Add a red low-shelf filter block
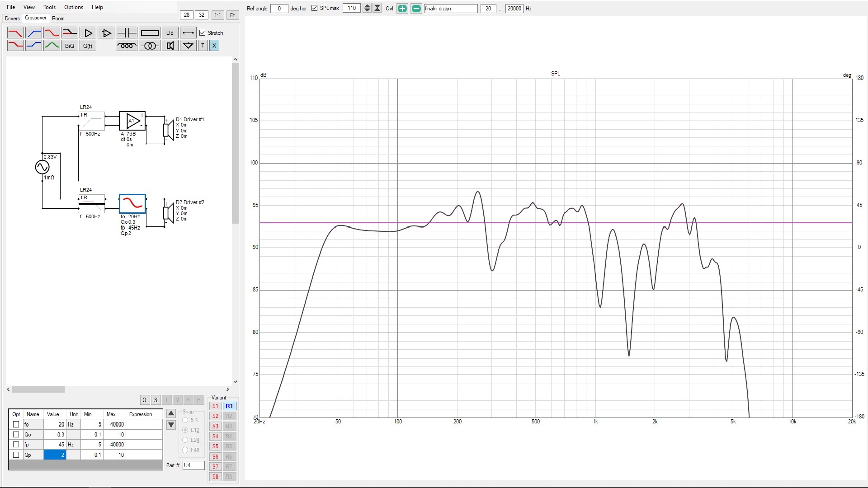The image size is (868, 488). coord(15,46)
